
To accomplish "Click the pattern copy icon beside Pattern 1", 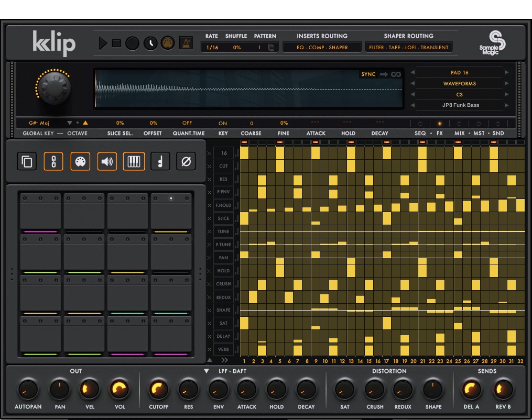I will 272,48.
